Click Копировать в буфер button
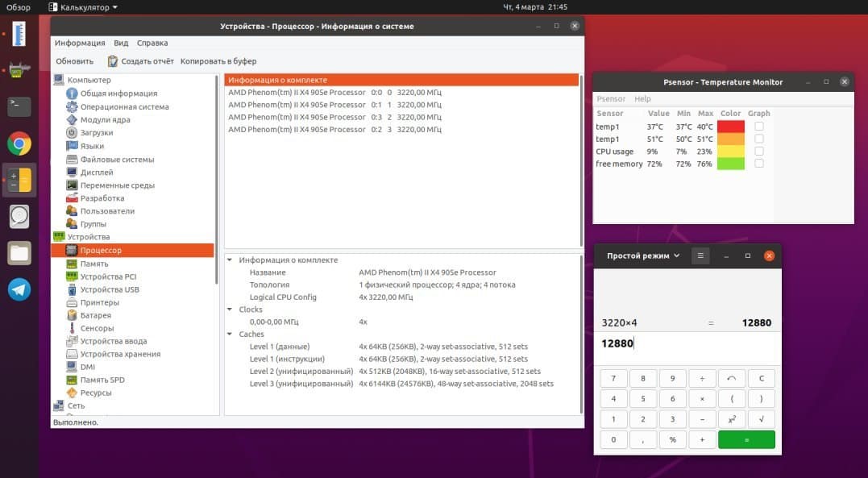This screenshot has height=478, width=868. point(218,61)
